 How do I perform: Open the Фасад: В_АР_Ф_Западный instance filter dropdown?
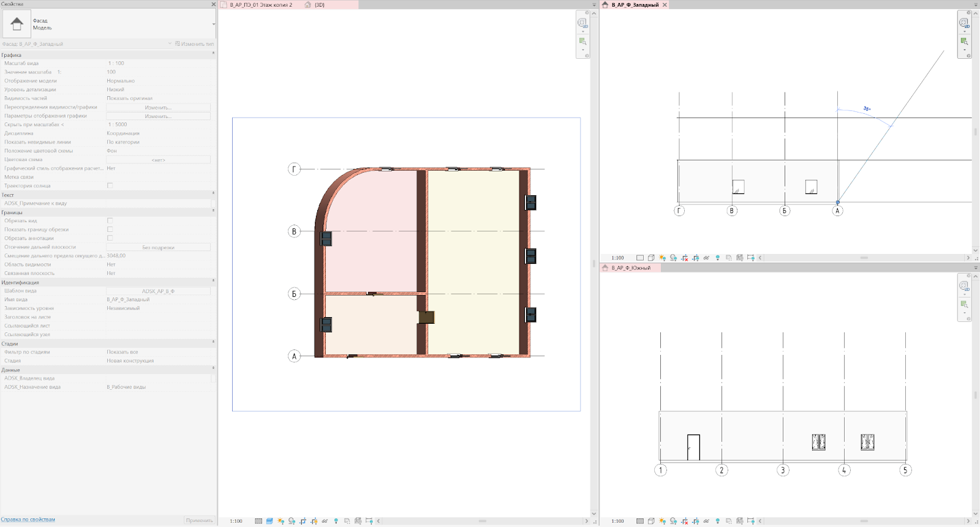point(170,43)
